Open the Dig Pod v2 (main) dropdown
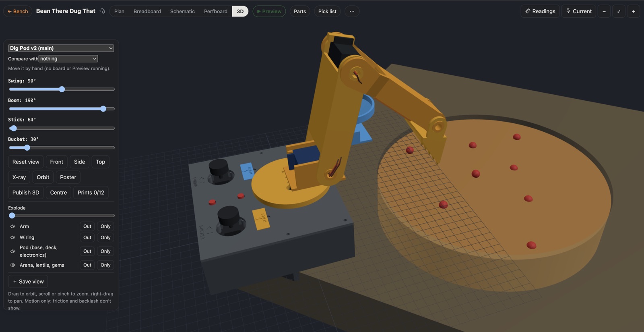The image size is (644, 332). [x=61, y=48]
